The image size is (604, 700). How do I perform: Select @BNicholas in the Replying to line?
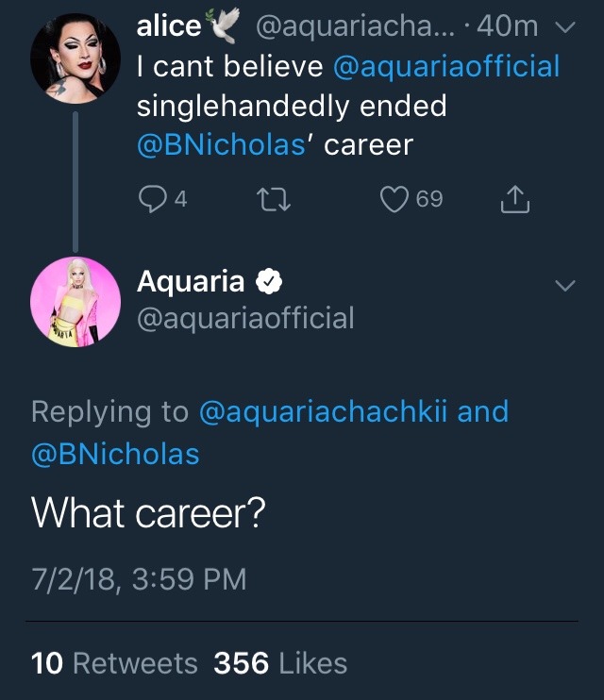point(115,454)
